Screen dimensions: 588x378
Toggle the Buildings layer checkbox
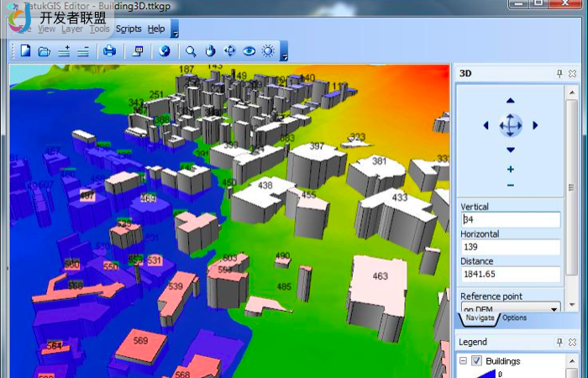[x=476, y=361]
